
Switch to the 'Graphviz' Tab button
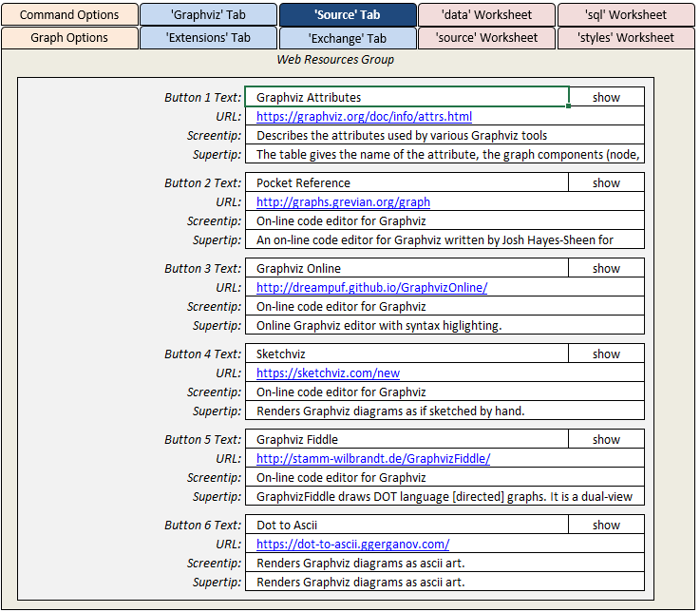coord(208,14)
